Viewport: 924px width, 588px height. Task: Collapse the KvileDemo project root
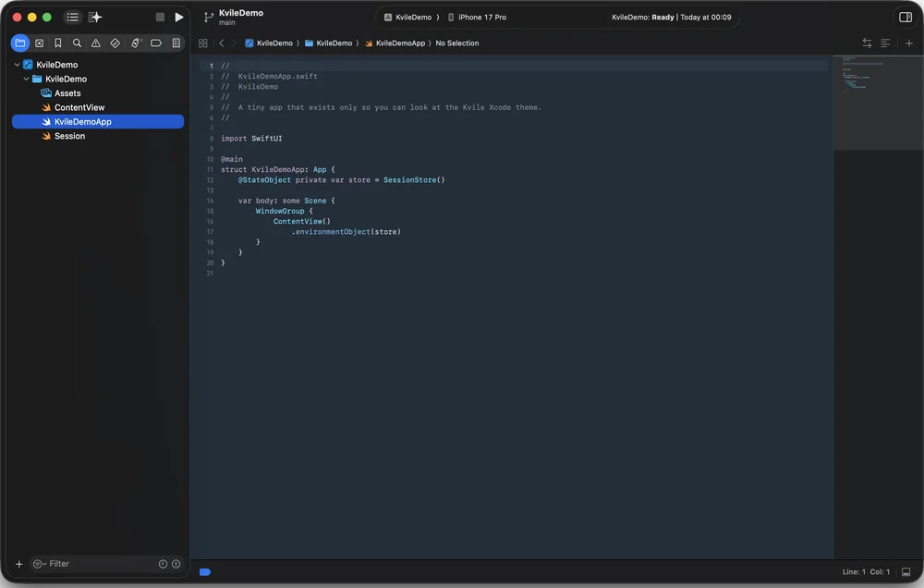click(x=17, y=65)
